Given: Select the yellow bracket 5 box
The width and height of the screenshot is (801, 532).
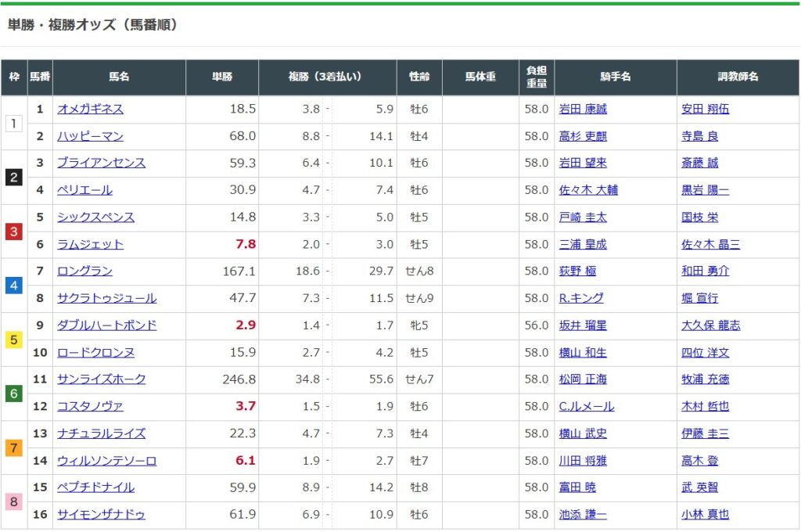Looking at the screenshot, I should (14, 339).
